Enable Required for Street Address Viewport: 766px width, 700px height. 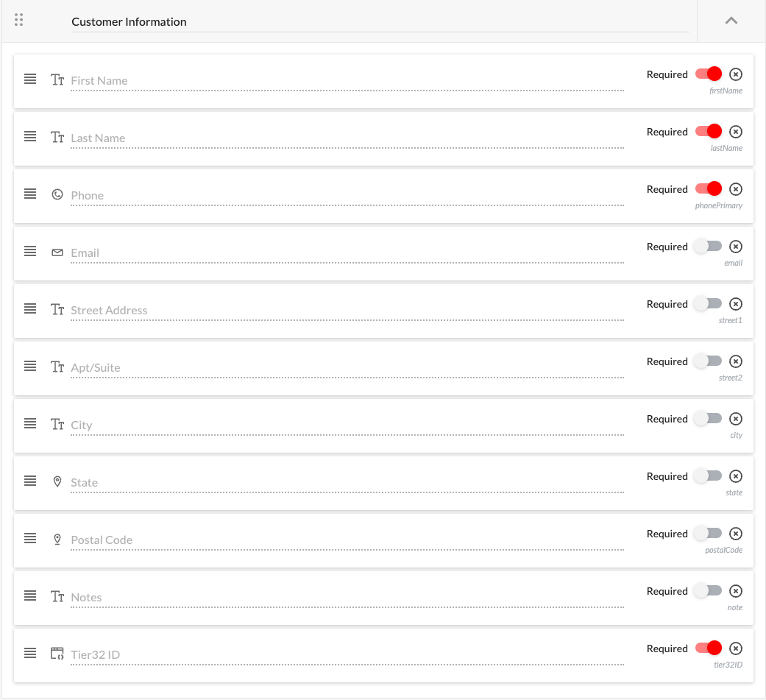(709, 303)
